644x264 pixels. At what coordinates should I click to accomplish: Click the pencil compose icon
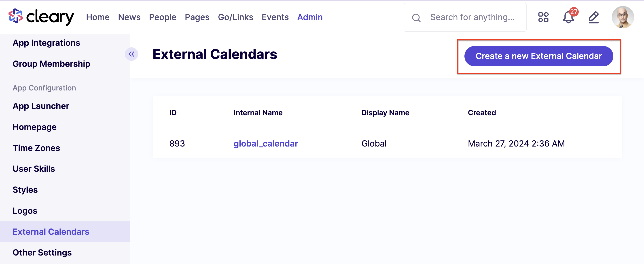click(593, 17)
